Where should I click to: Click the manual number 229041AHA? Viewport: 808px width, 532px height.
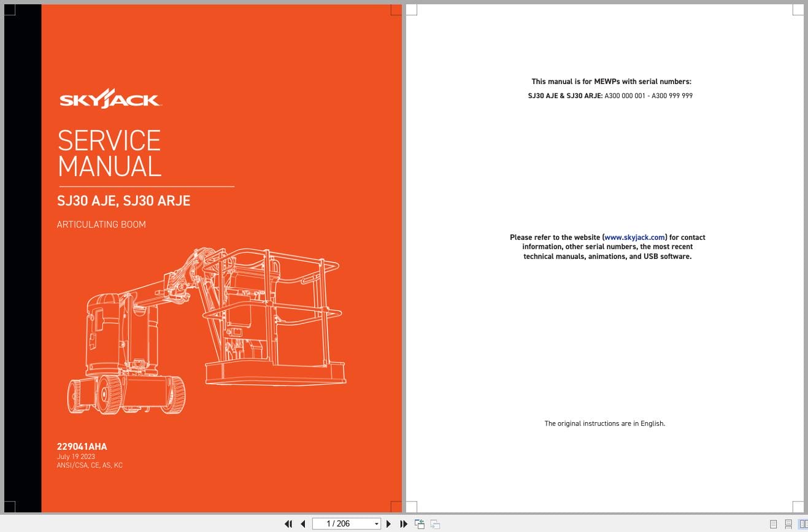click(82, 447)
